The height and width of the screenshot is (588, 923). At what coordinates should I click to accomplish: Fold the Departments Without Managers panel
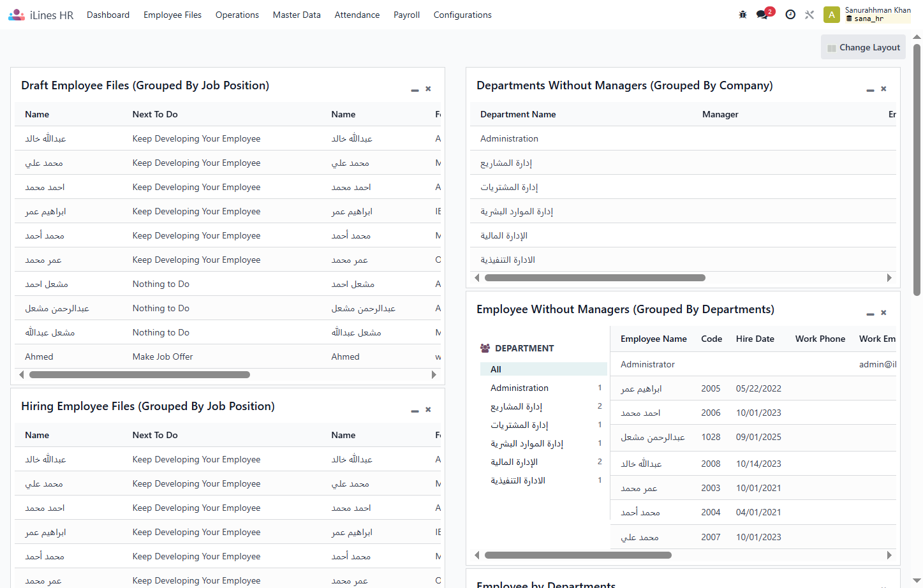pyautogui.click(x=870, y=90)
